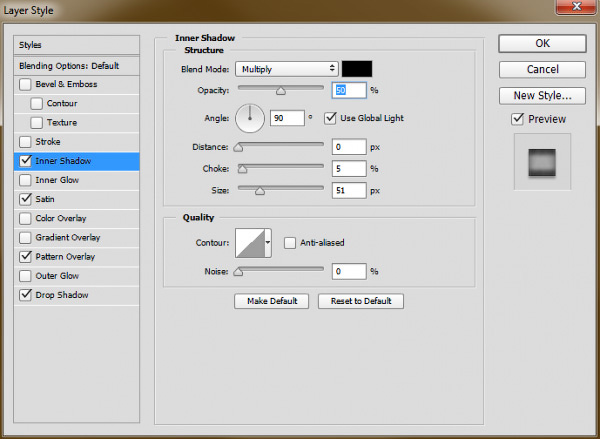Click the Size value field showing 51
The height and width of the screenshot is (439, 600).
(349, 190)
